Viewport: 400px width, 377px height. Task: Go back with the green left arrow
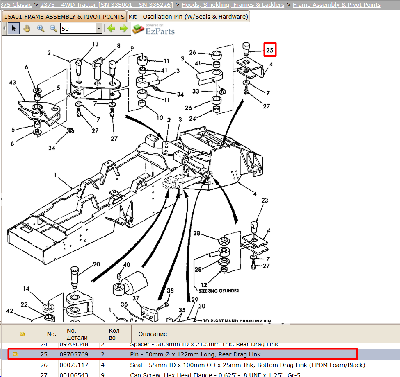click(x=111, y=29)
